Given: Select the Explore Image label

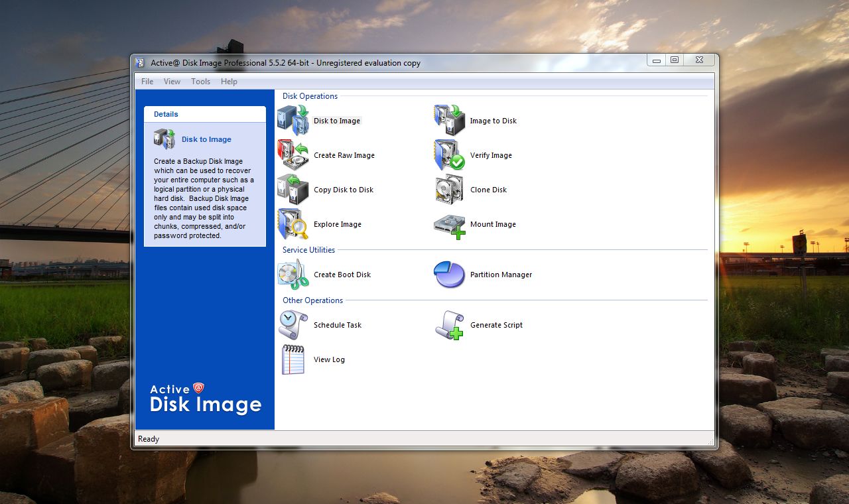Looking at the screenshot, I should coord(338,224).
